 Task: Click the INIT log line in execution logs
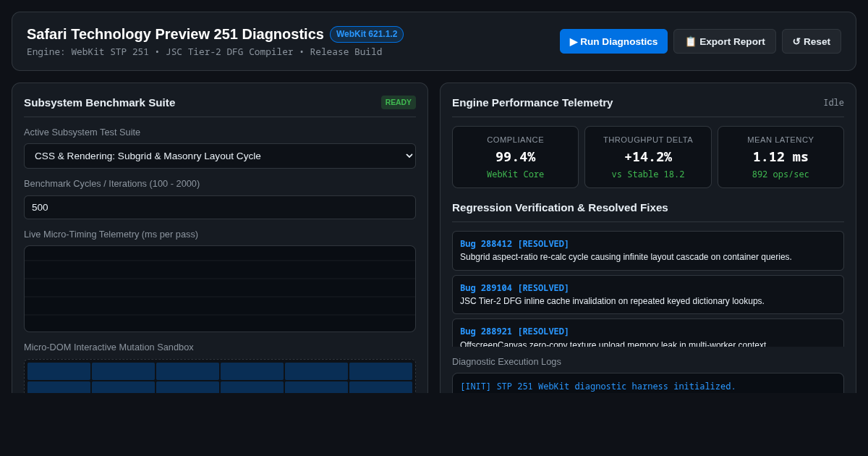(x=597, y=387)
